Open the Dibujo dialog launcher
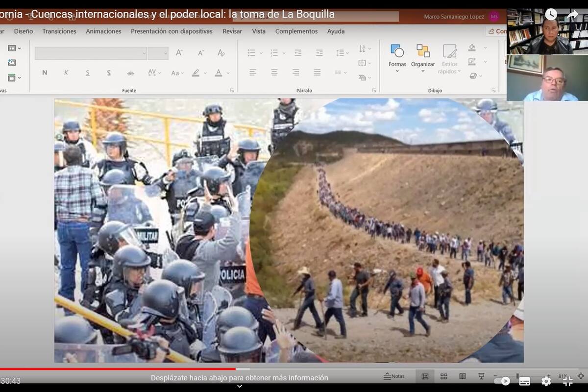This screenshot has height=392, width=588. pos(493,91)
